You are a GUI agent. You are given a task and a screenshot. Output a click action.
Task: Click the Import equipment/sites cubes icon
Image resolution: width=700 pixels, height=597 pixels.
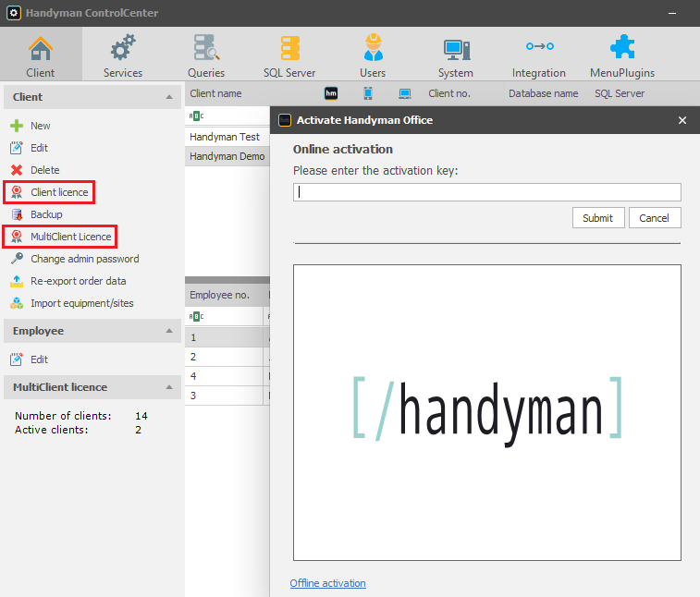click(17, 303)
